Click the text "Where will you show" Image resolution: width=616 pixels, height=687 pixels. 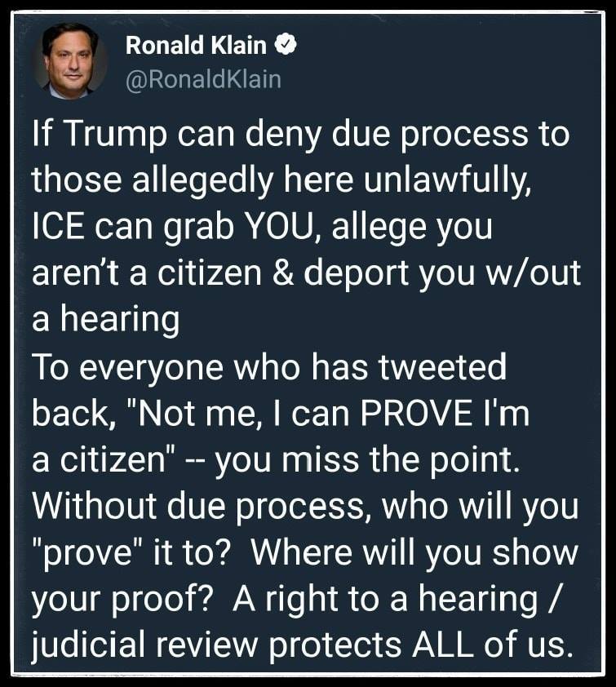pos(414,552)
